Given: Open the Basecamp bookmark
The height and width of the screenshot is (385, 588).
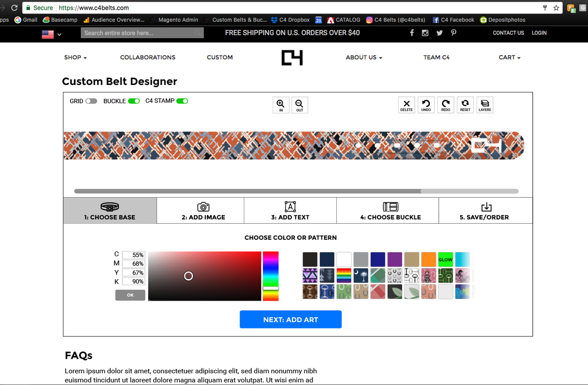Looking at the screenshot, I should pyautogui.click(x=60, y=20).
